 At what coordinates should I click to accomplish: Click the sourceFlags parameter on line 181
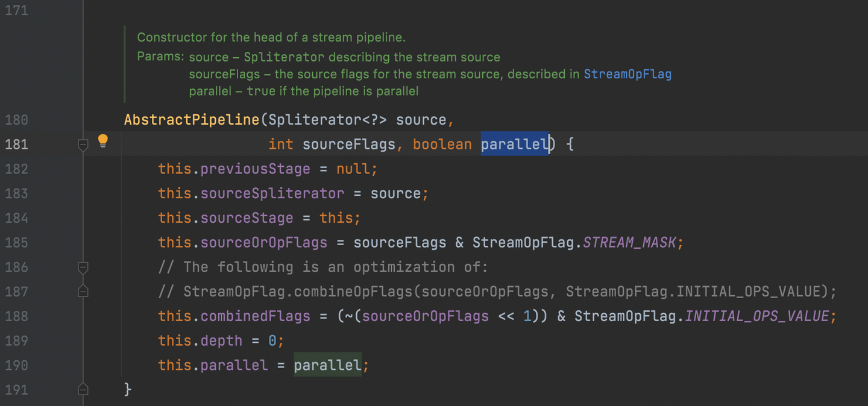(x=348, y=145)
